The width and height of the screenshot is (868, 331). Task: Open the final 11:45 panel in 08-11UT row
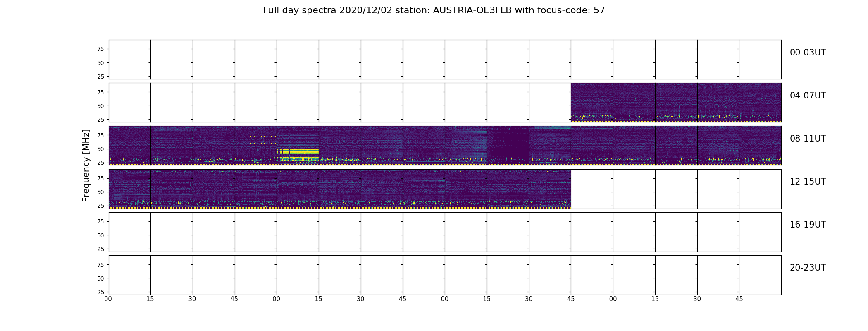tap(760, 146)
